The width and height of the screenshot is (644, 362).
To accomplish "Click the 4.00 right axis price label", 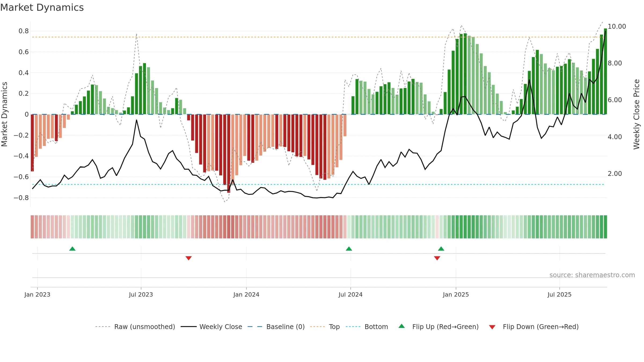I will tap(615, 137).
